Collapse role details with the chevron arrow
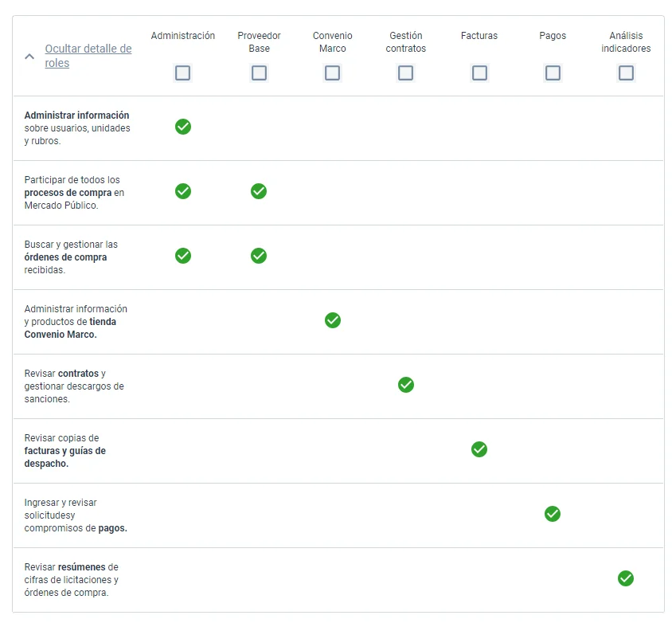Screen dimensions: 672x623 (x=29, y=57)
